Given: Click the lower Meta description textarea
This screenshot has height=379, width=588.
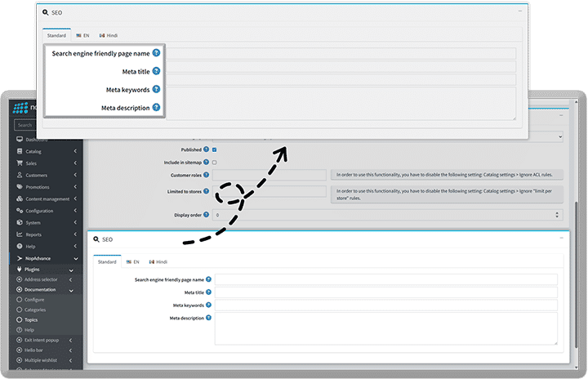Looking at the screenshot, I should tap(386, 328).
